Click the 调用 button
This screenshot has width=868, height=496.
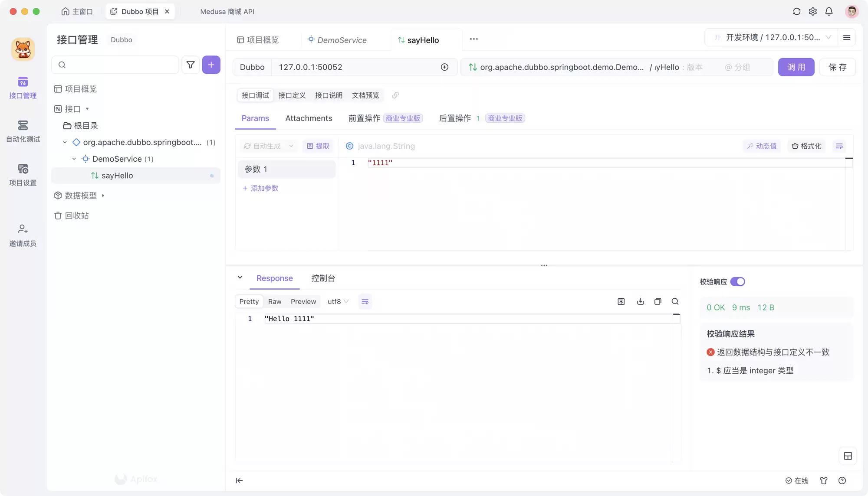tap(796, 67)
